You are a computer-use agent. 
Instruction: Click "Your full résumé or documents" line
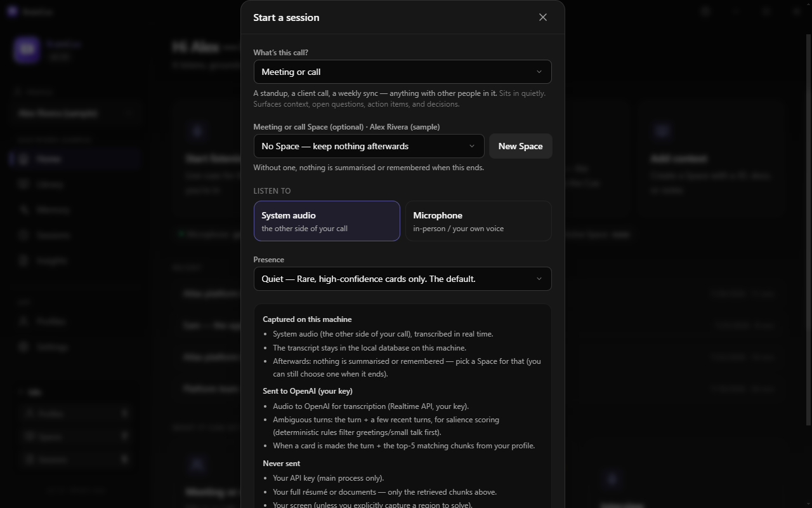tap(384, 492)
